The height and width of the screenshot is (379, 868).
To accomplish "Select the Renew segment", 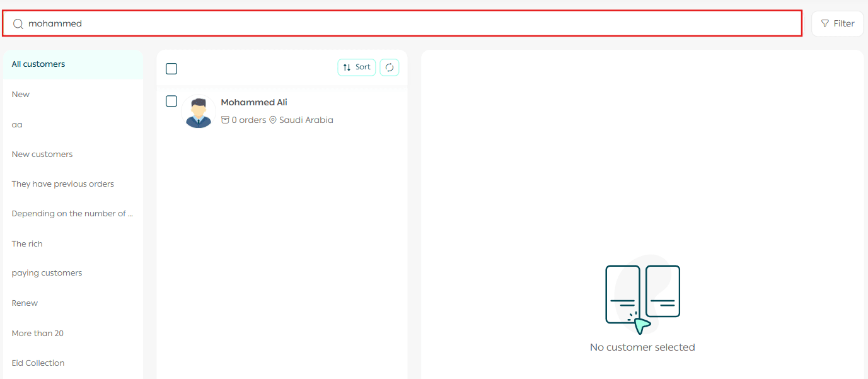I will (25, 303).
